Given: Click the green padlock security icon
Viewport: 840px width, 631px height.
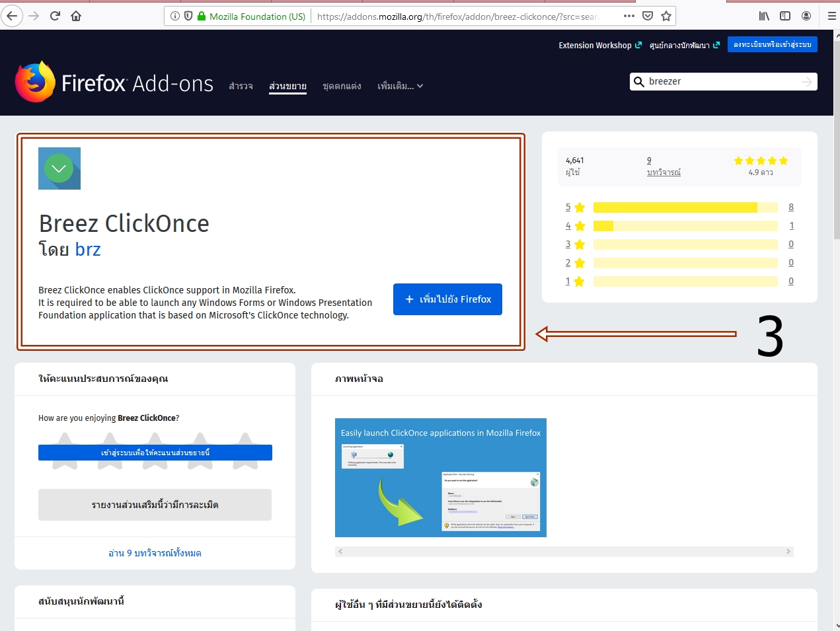Looking at the screenshot, I should click(x=202, y=16).
